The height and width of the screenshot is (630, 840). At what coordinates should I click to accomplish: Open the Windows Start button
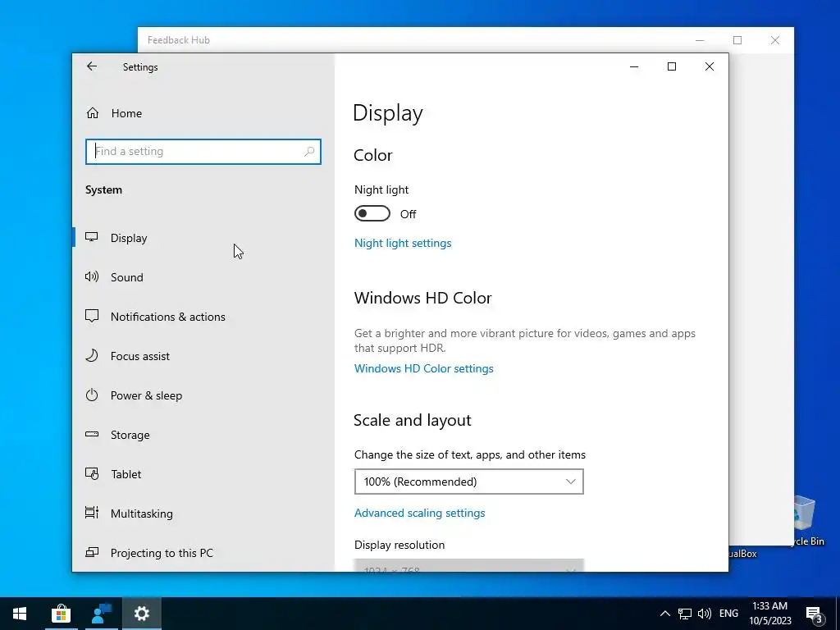[x=20, y=614]
